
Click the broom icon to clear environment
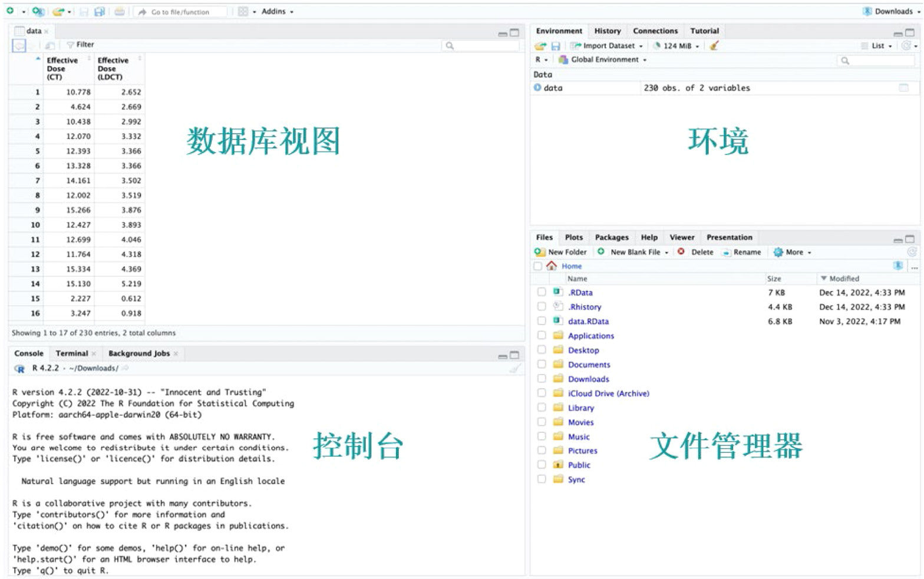[x=714, y=46]
